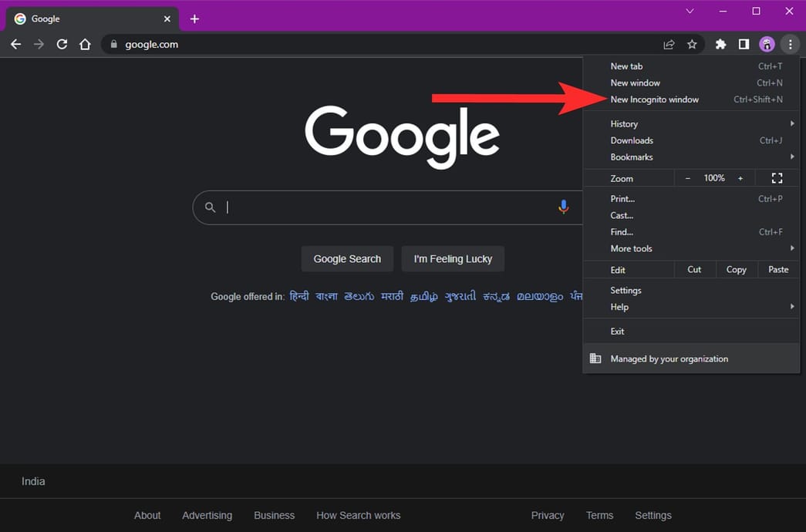Open the Extensions puzzle icon

pos(720,44)
